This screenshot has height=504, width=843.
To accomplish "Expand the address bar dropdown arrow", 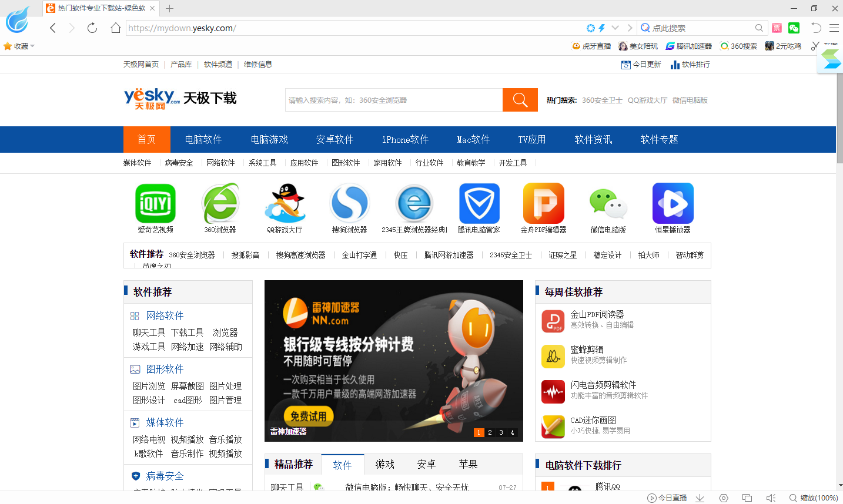I will (x=615, y=28).
